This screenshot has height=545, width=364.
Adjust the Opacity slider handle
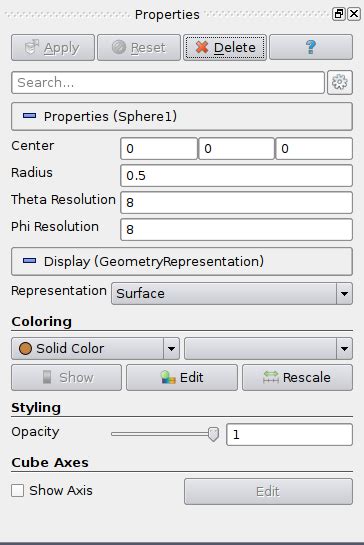213,434
